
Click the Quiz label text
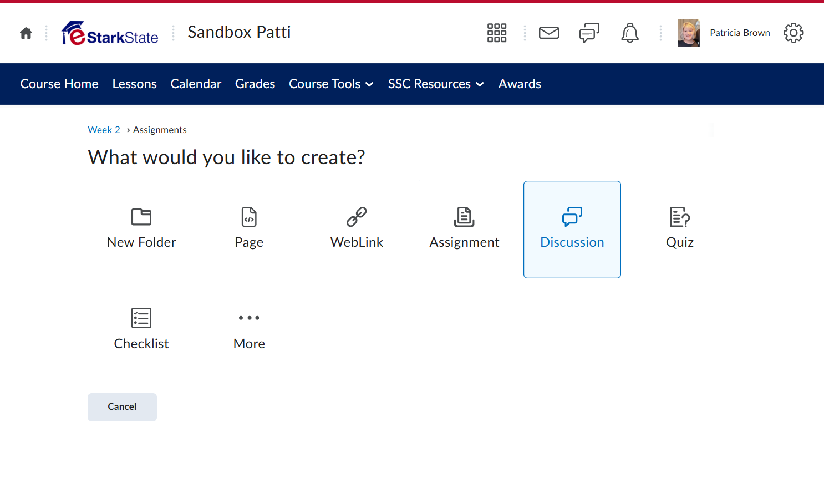click(680, 242)
